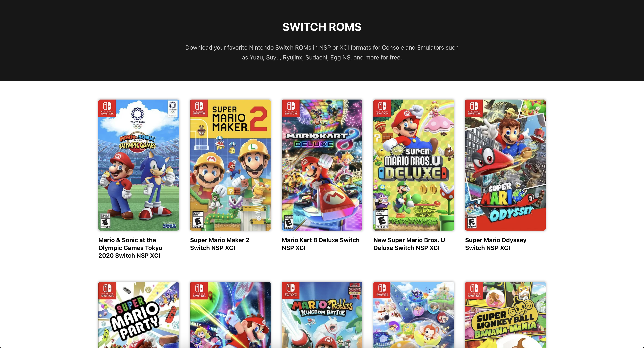This screenshot has height=348, width=644.
Task: Click the Nintendo Switch logo on Super Mario Odyssey cover
Action: (474, 108)
